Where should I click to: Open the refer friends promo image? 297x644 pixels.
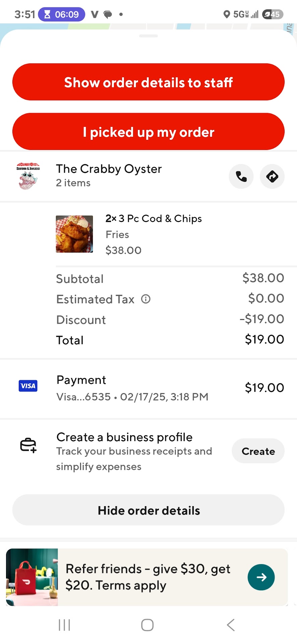tap(32, 577)
